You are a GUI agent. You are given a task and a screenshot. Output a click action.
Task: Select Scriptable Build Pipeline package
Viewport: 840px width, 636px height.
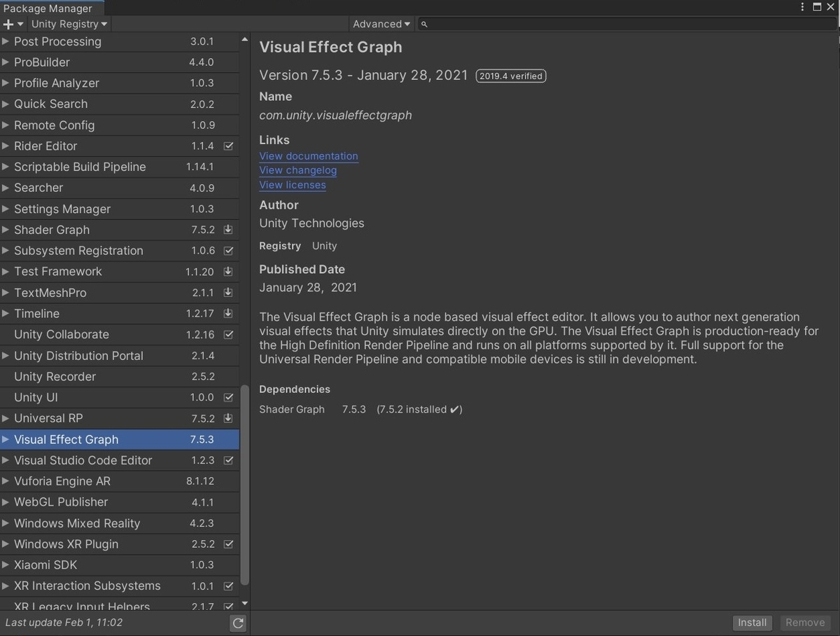coord(120,167)
